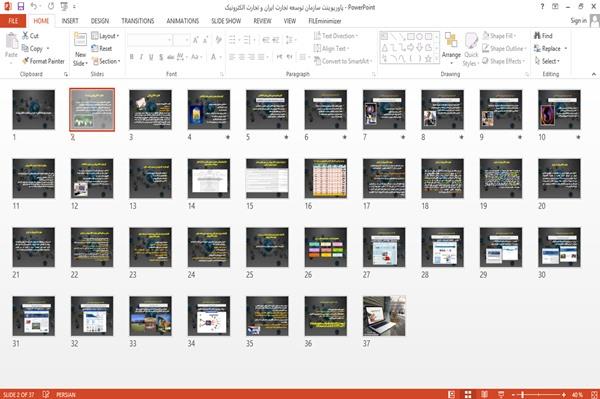The image size is (600, 399).
Task: Toggle Bold formatting
Action: tap(132, 57)
